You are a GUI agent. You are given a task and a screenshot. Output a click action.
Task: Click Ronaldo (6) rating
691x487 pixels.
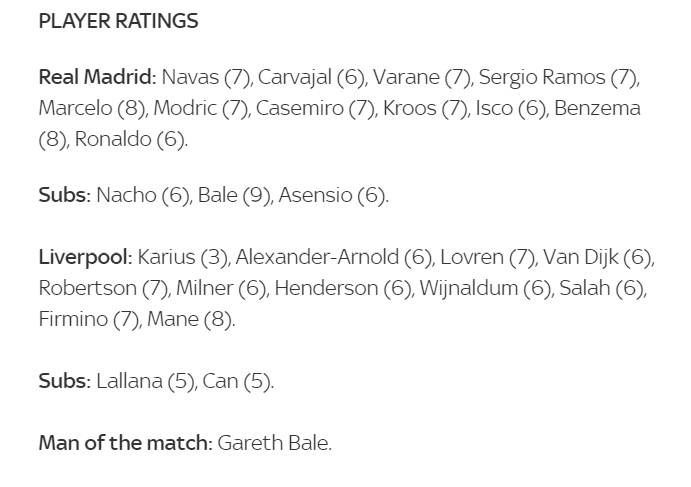point(130,139)
